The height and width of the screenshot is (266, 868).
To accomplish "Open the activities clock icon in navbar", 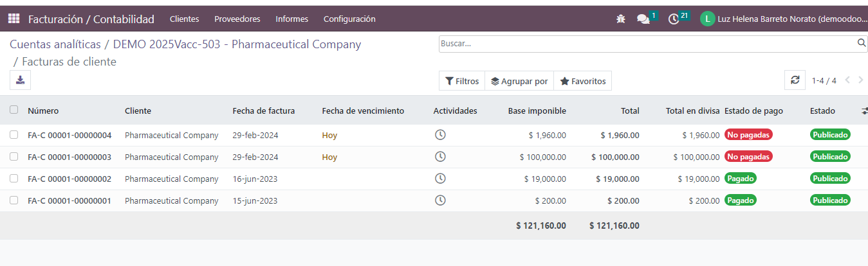I will (x=674, y=19).
